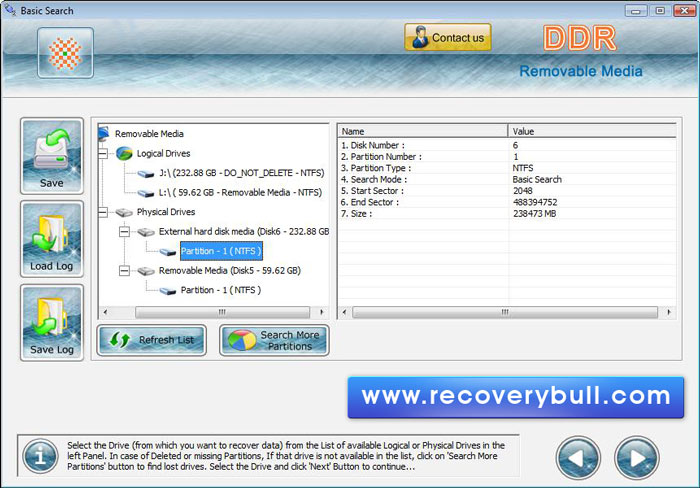Maximize the Basic Search window

tap(660, 10)
